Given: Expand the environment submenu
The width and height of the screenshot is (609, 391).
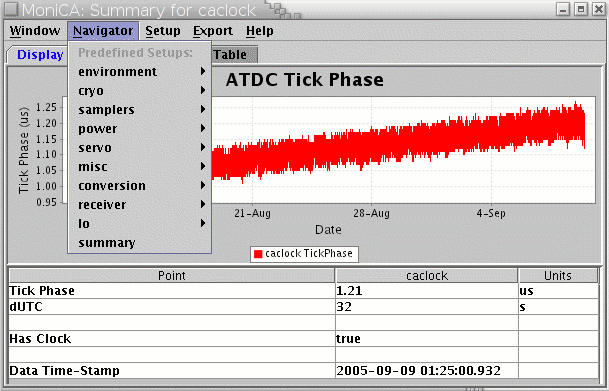Looking at the screenshot, I should point(139,71).
